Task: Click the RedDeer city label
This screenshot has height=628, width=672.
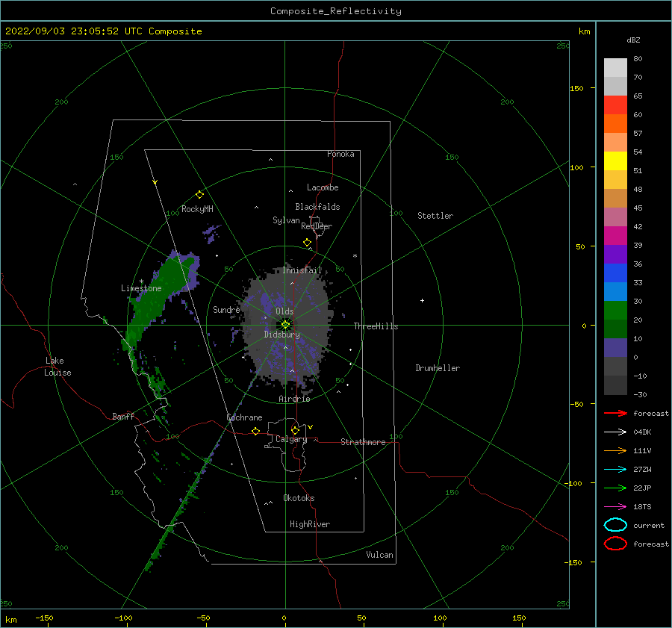Action: click(x=317, y=226)
